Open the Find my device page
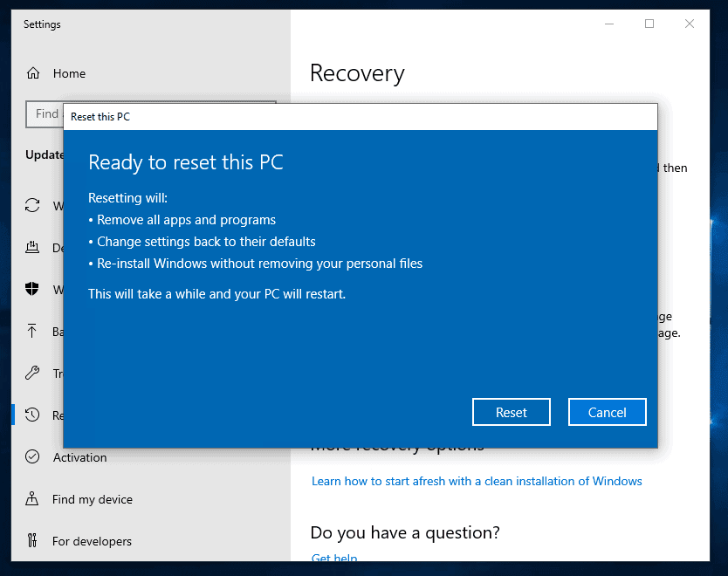The height and width of the screenshot is (576, 728). tap(93, 499)
